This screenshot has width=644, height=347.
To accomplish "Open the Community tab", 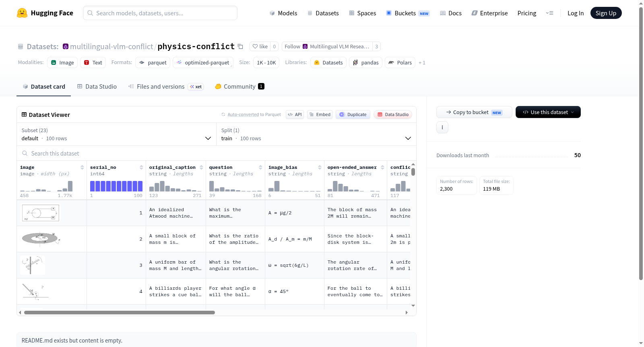I will (x=240, y=87).
